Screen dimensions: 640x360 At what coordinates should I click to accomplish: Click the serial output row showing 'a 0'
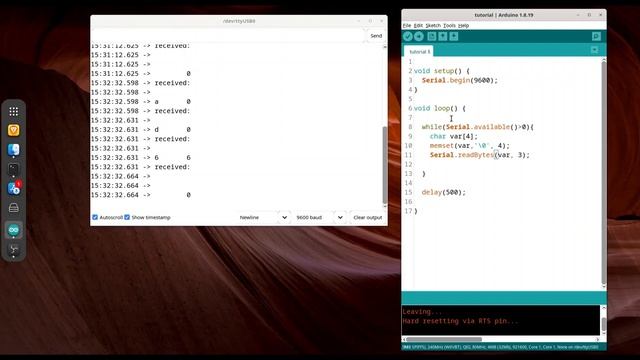pos(141,102)
